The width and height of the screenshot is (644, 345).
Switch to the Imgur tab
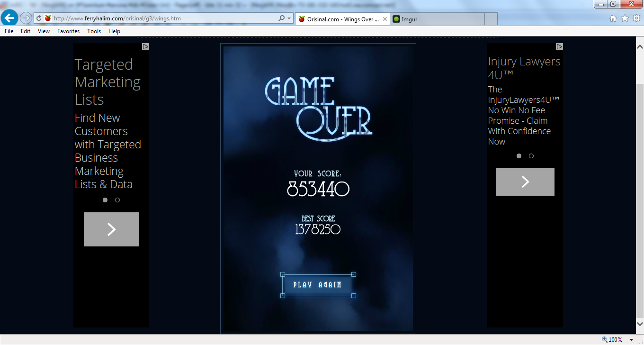tap(437, 19)
